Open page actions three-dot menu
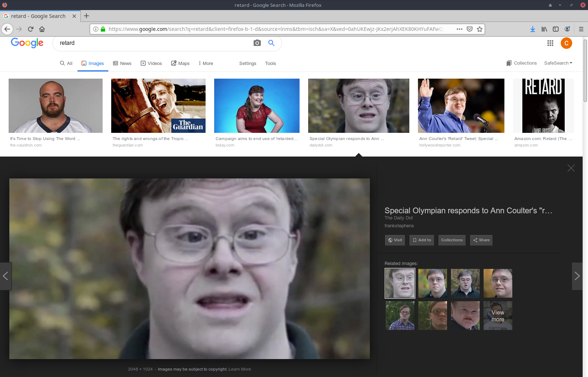This screenshot has height=377, width=588. (x=460, y=29)
